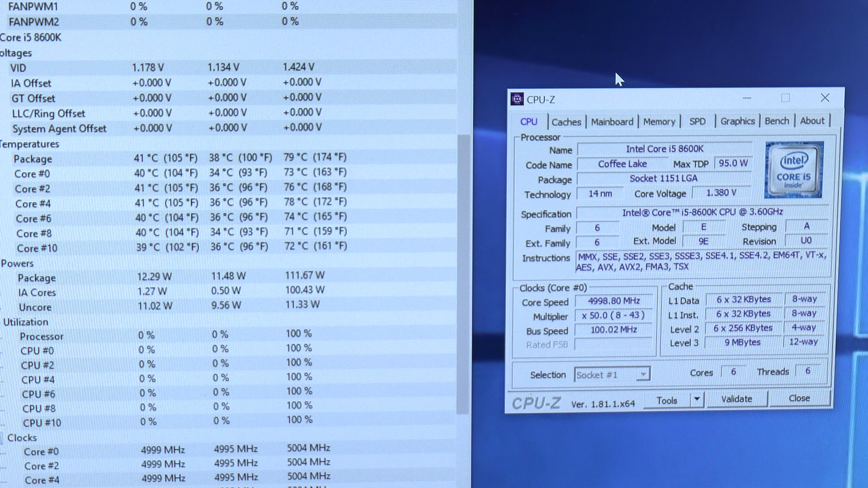Select the Core #10 temperature row
This screenshot has width=868, height=488.
(x=228, y=247)
